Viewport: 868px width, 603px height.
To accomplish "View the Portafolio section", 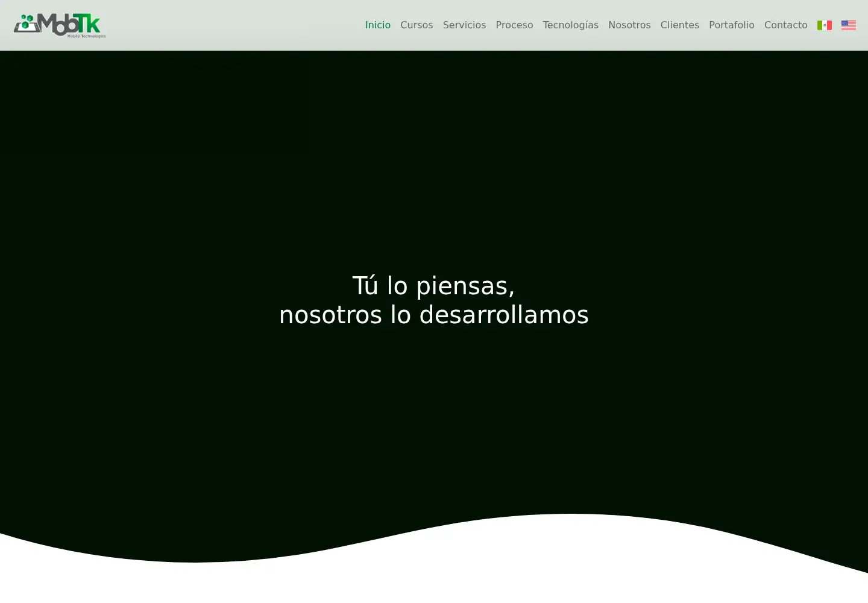I will (731, 25).
